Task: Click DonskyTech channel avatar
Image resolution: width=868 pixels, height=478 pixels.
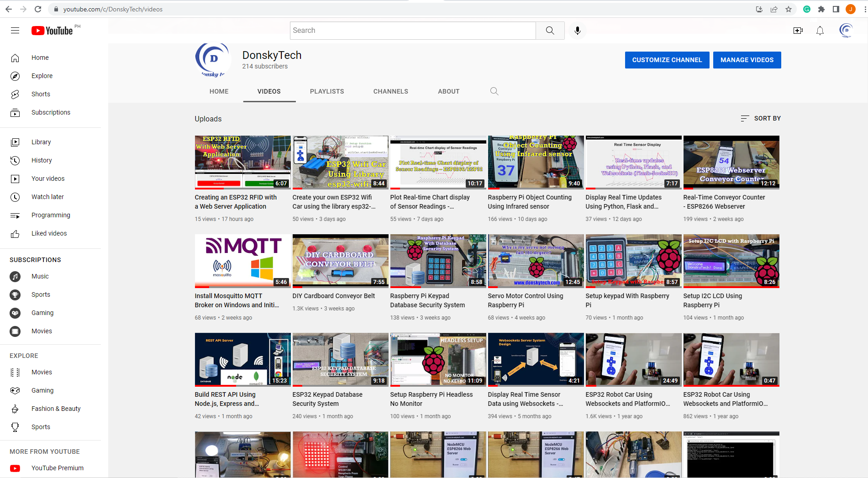Action: click(x=213, y=60)
